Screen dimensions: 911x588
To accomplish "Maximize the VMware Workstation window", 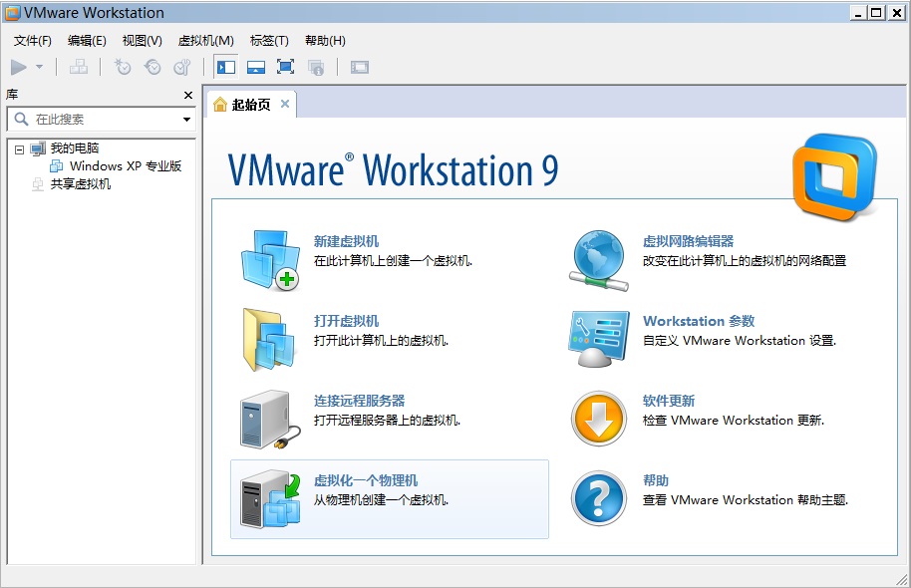I will tap(877, 13).
